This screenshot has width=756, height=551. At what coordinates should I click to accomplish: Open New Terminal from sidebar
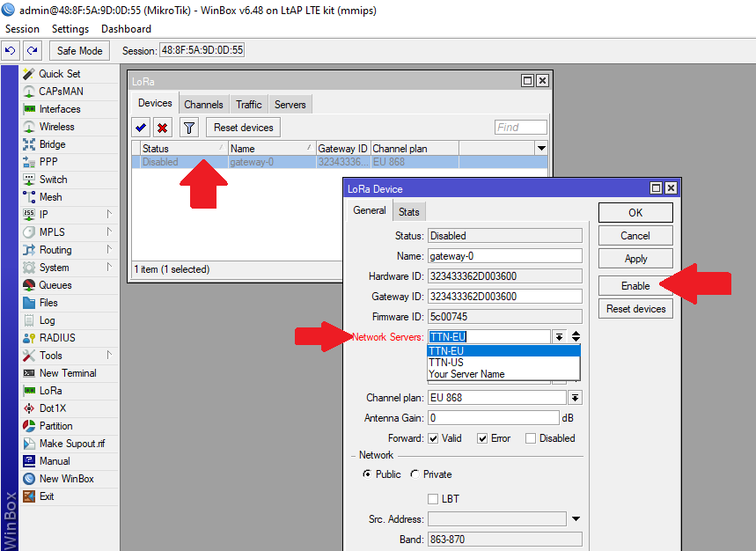pos(67,373)
